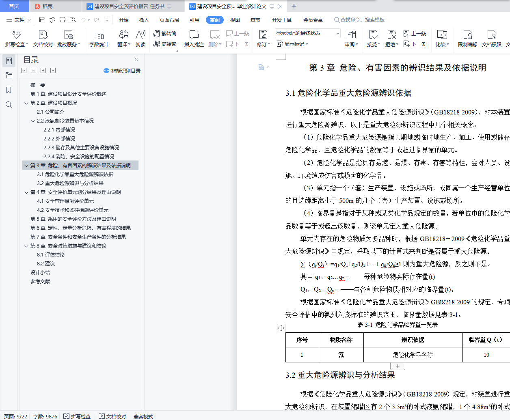Click the 比较 compare documents icon
Image resolution: width=510 pixels, height=420 pixels.
pyautogui.click(x=442, y=39)
